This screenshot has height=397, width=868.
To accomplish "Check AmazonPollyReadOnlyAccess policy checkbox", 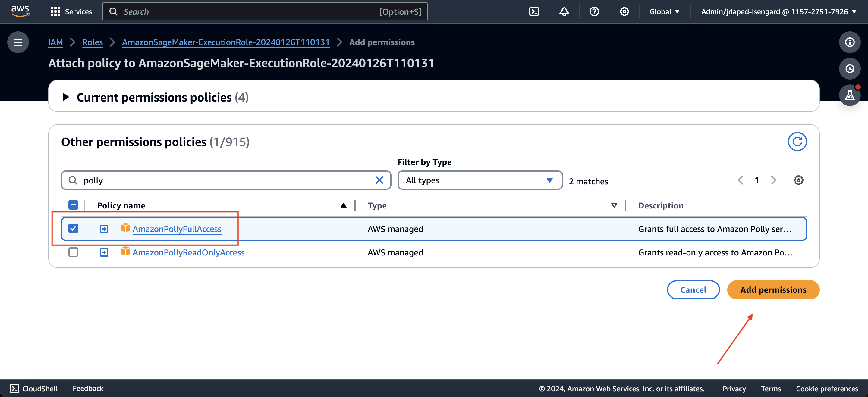I will click(x=73, y=252).
